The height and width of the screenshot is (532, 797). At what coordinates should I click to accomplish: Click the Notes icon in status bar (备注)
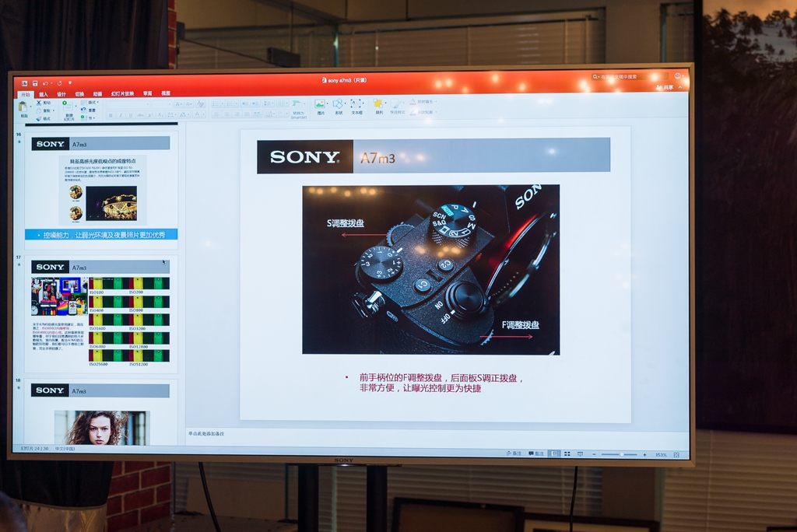514,453
